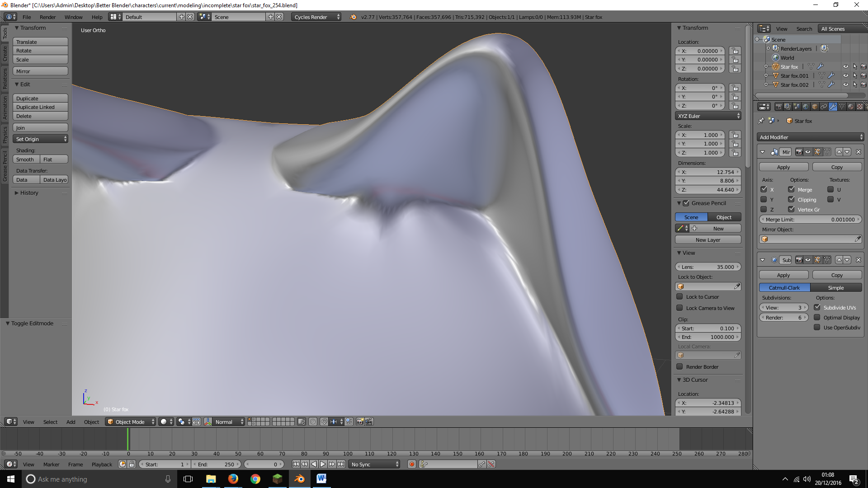Click the OpenGL render animation clapper icon
This screenshot has width=868, height=488.
(x=369, y=422)
